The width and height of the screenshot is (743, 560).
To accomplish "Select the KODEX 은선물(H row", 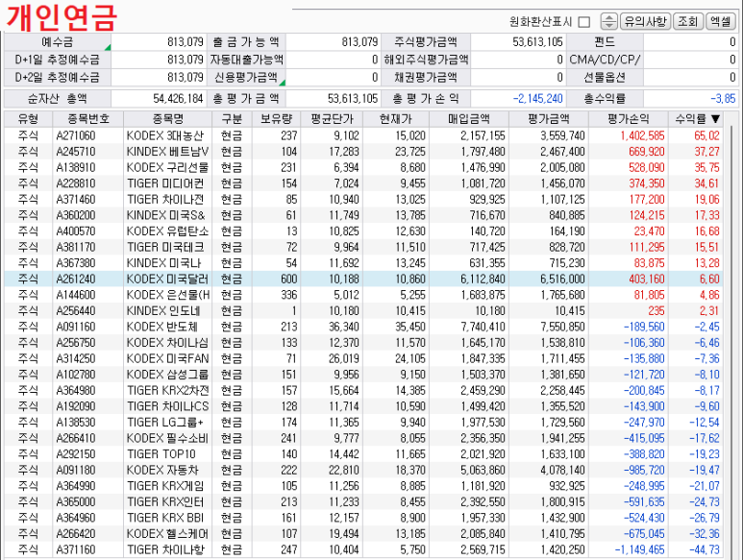I will point(363,295).
